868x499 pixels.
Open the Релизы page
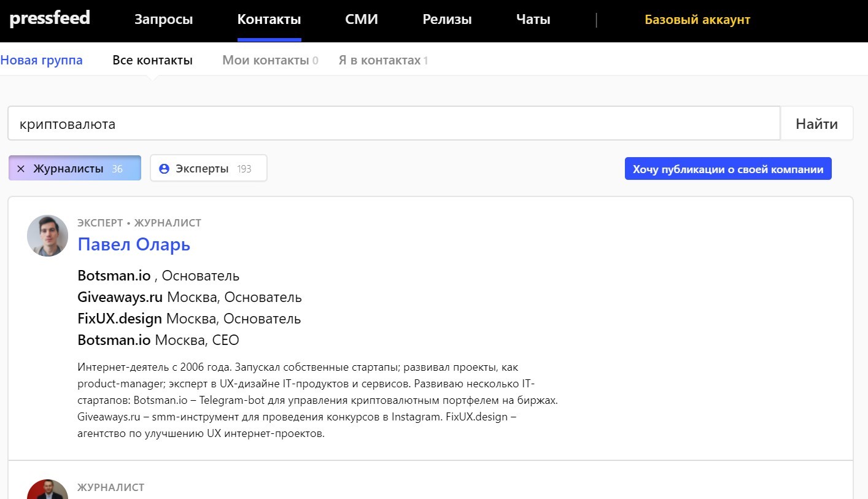pyautogui.click(x=447, y=20)
